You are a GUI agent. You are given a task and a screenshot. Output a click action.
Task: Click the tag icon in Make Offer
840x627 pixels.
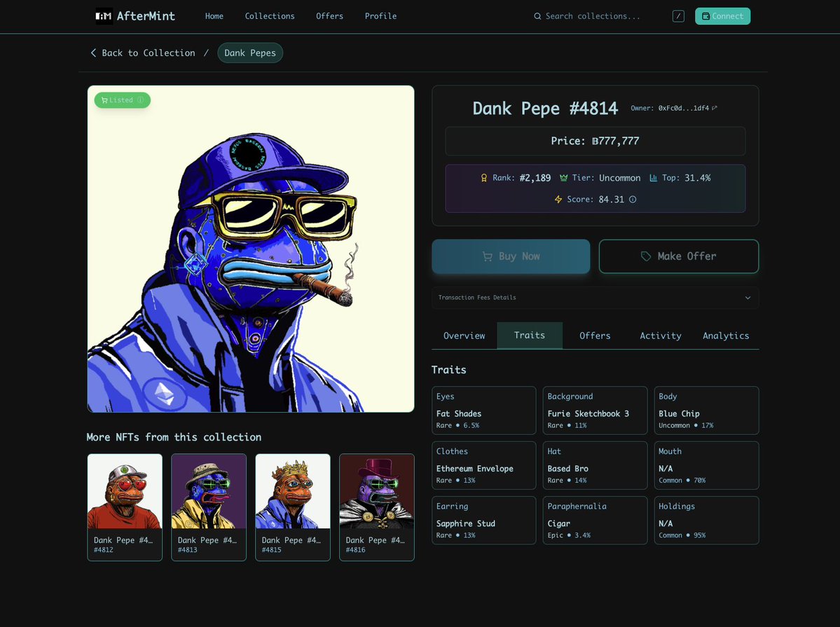646,256
